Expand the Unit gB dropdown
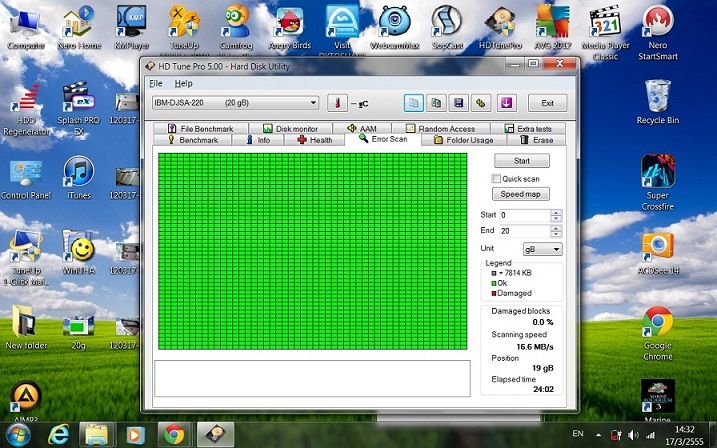Screen dimensions: 717x448 click(x=543, y=248)
